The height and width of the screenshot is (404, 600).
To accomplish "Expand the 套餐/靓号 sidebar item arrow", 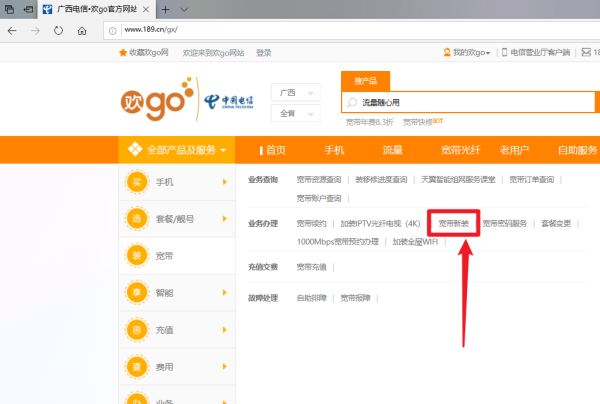I will tap(221, 219).
